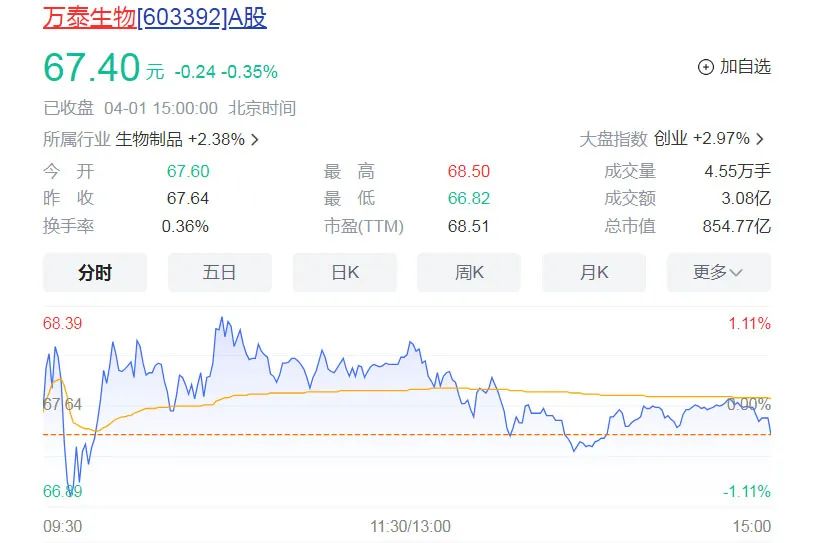Click the 总市值 value 854.77亿
The width and height of the screenshot is (822, 543).
coord(737,226)
